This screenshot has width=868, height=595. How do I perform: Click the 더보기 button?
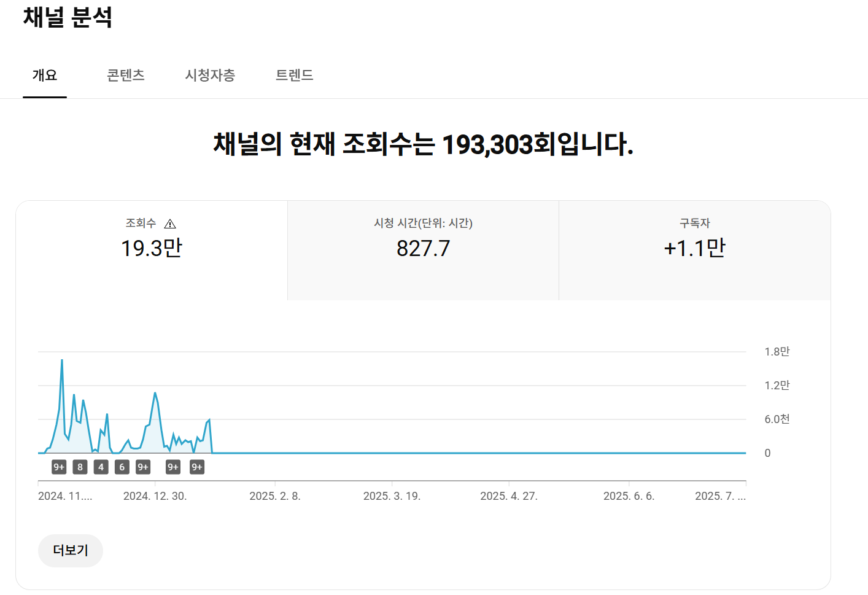(71, 550)
